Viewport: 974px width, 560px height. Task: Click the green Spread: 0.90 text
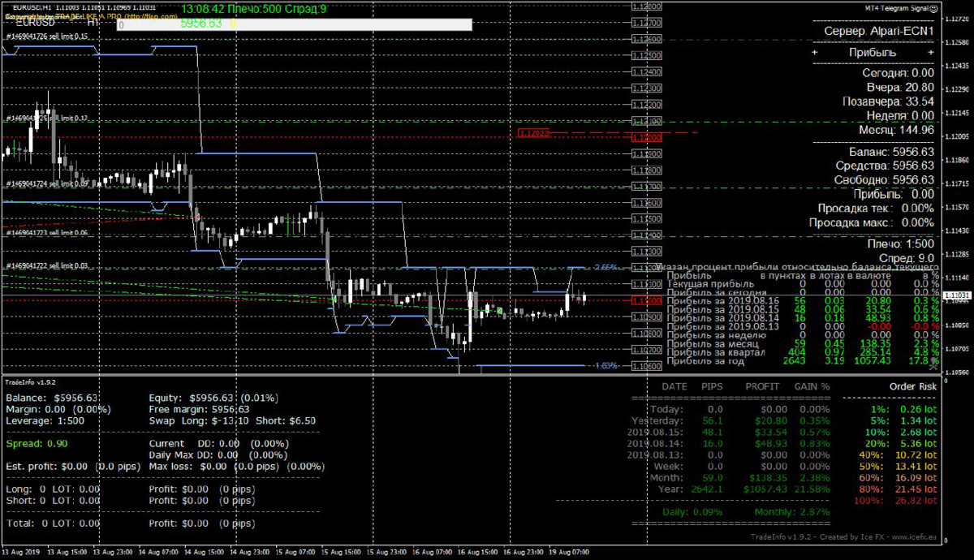tap(37, 444)
